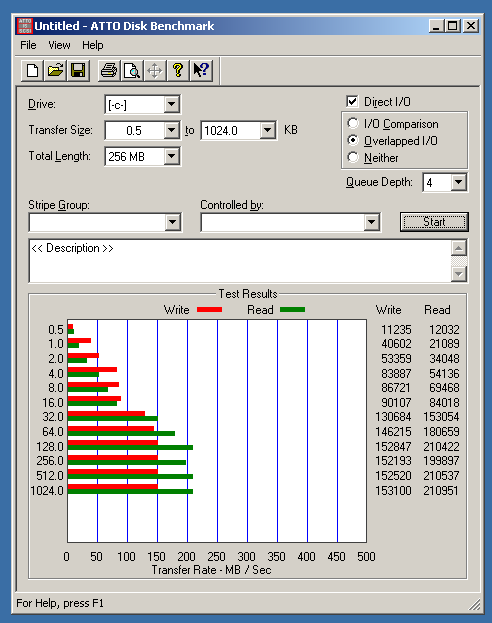Click the red Write legend swatch
Viewport: 492px width, 623px height.
point(209,310)
